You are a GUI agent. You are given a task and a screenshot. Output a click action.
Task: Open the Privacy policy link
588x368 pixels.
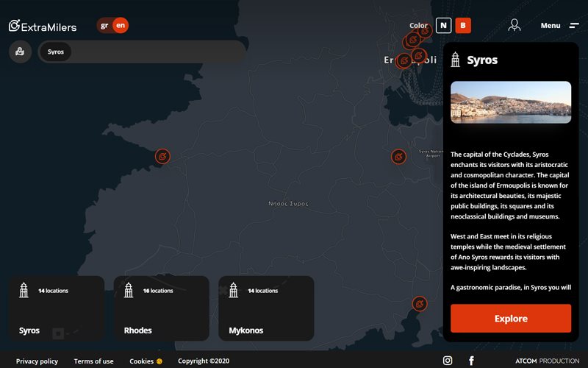click(37, 361)
